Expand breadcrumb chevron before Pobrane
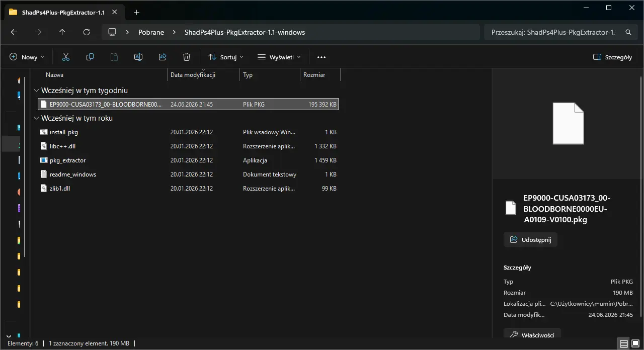Screen dimensions: 644x350 (x=127, y=32)
